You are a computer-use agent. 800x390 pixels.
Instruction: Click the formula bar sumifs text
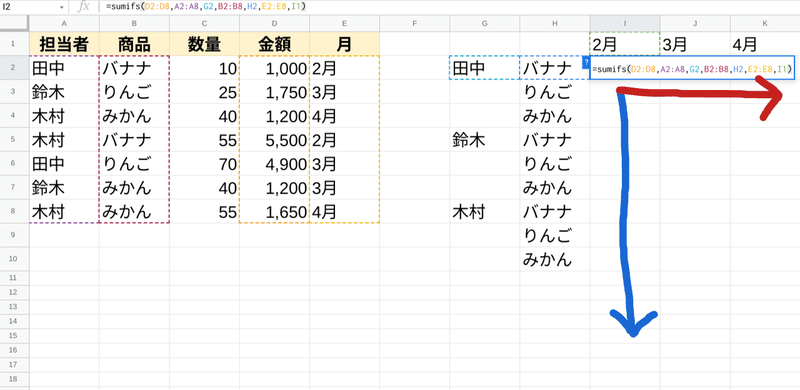click(x=206, y=7)
